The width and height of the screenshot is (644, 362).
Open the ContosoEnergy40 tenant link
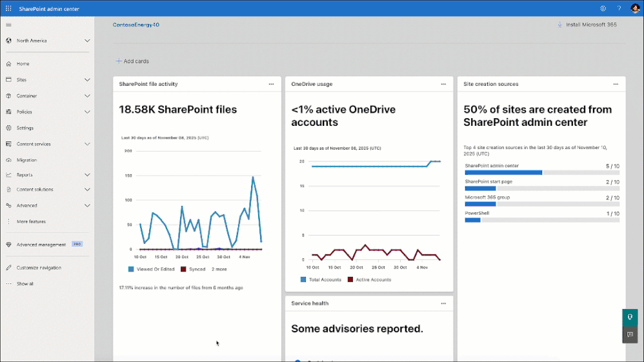[x=136, y=25]
